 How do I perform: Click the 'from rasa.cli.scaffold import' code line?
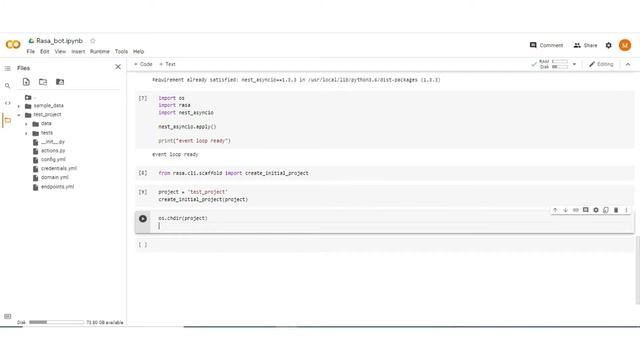(233, 173)
